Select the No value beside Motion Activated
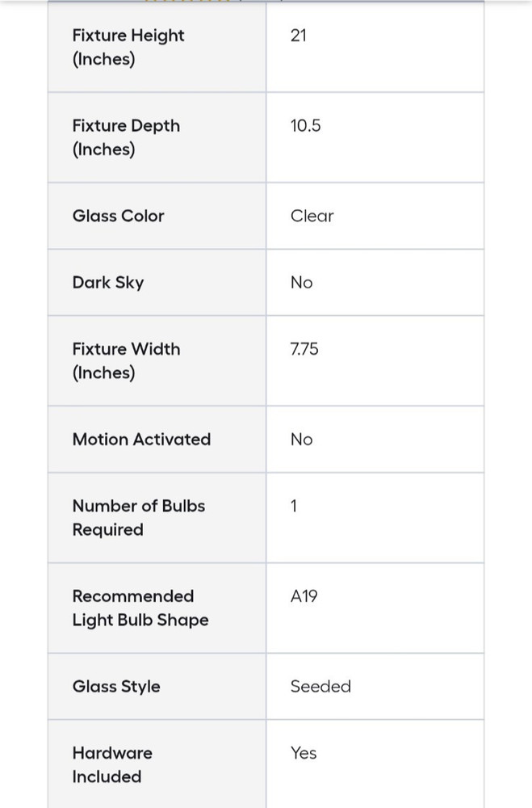The image size is (532, 808). [301, 439]
